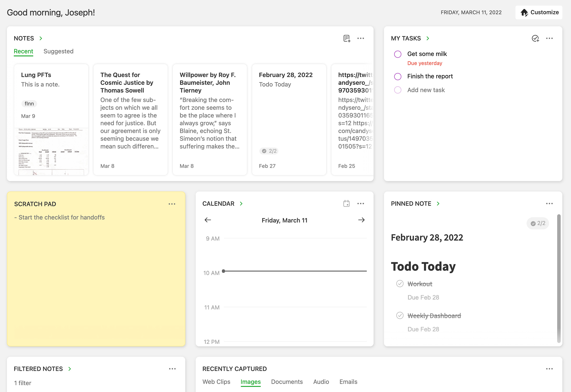Screen dimensions: 571x392
Task: Click the new note icon in Notes
Action: (x=347, y=38)
